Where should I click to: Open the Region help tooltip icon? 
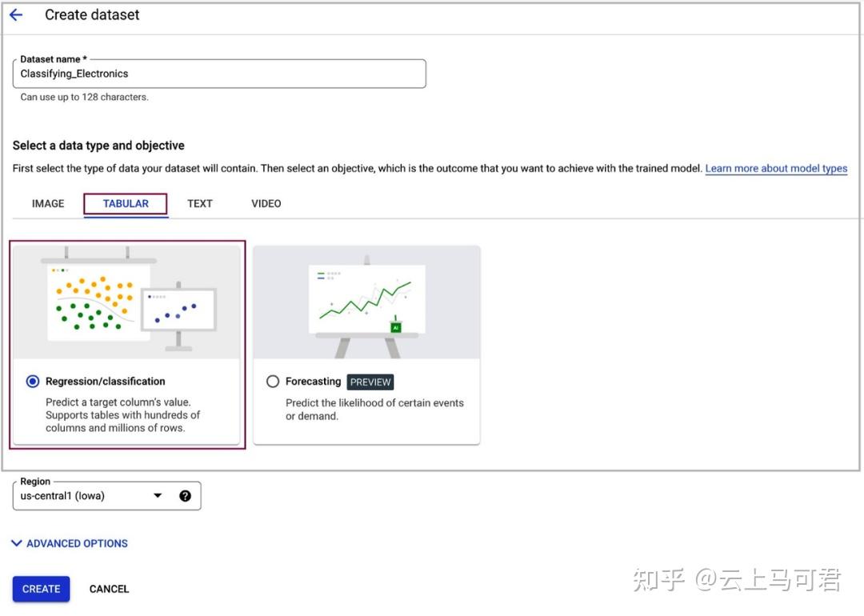coord(185,495)
